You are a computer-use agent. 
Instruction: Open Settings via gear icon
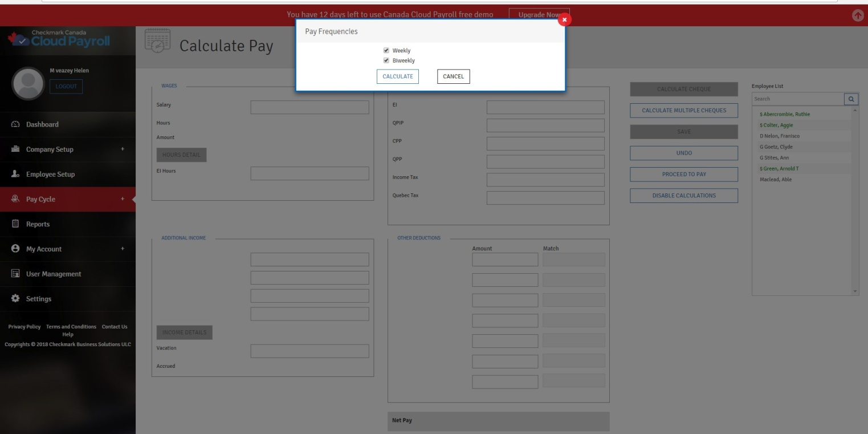[x=15, y=299]
